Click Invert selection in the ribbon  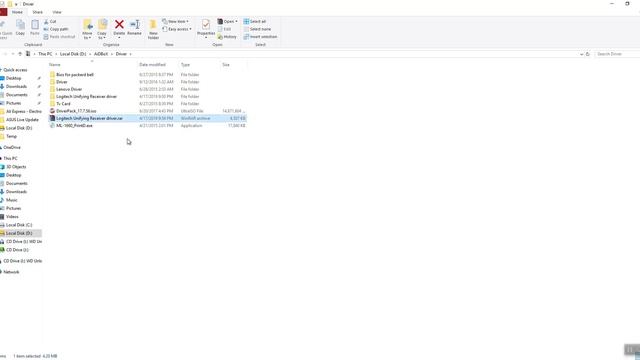260,37
